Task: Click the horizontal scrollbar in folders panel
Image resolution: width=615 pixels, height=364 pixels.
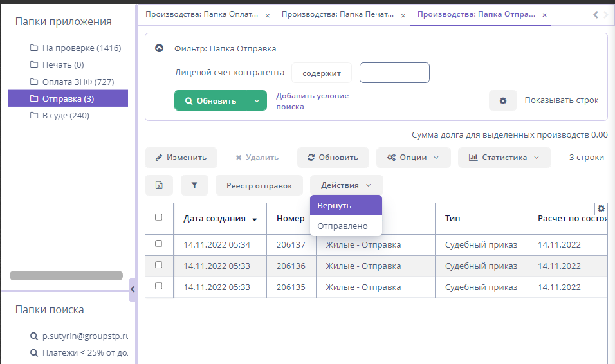Action: pos(66,275)
